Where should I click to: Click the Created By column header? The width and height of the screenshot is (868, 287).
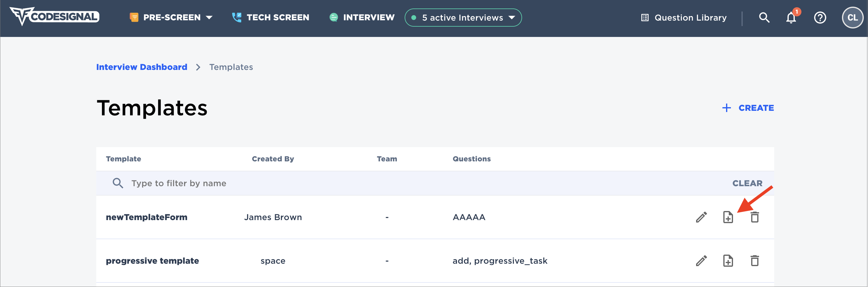click(x=273, y=159)
